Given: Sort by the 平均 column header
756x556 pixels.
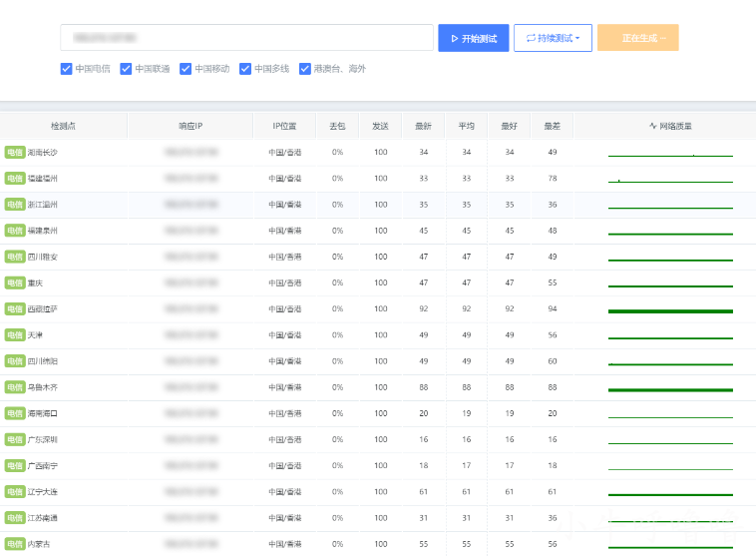Looking at the screenshot, I should 466,126.
